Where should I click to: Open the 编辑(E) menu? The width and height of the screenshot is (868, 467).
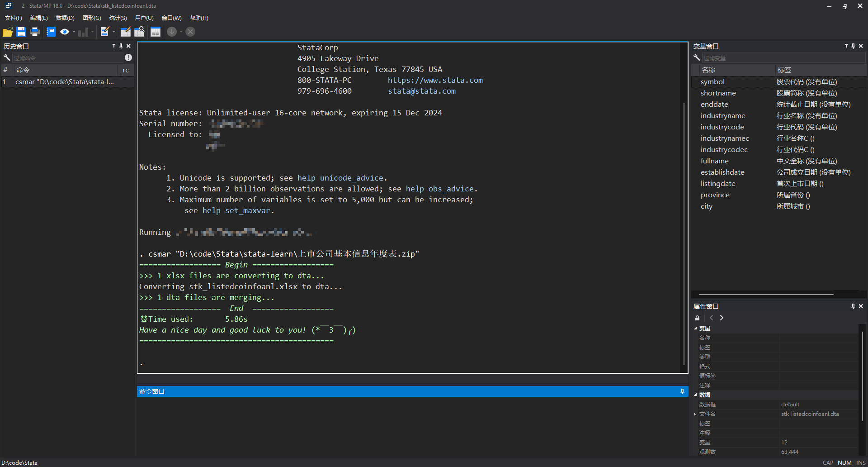click(39, 18)
